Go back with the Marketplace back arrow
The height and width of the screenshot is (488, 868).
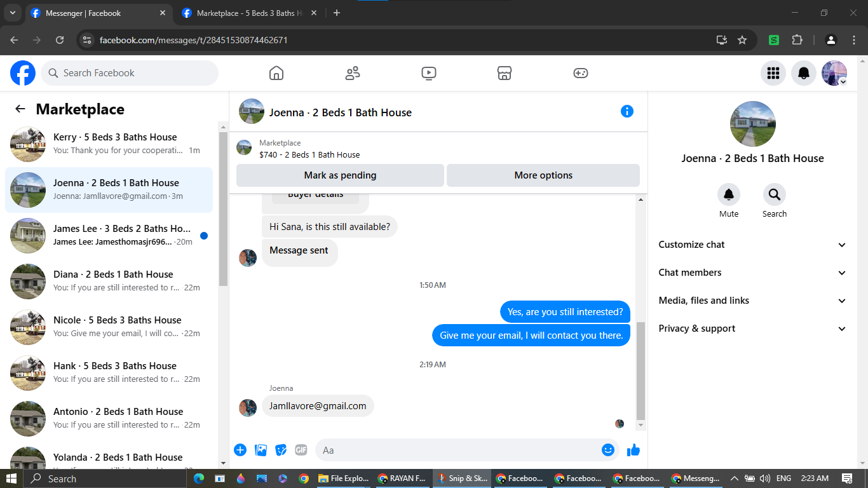coord(20,109)
